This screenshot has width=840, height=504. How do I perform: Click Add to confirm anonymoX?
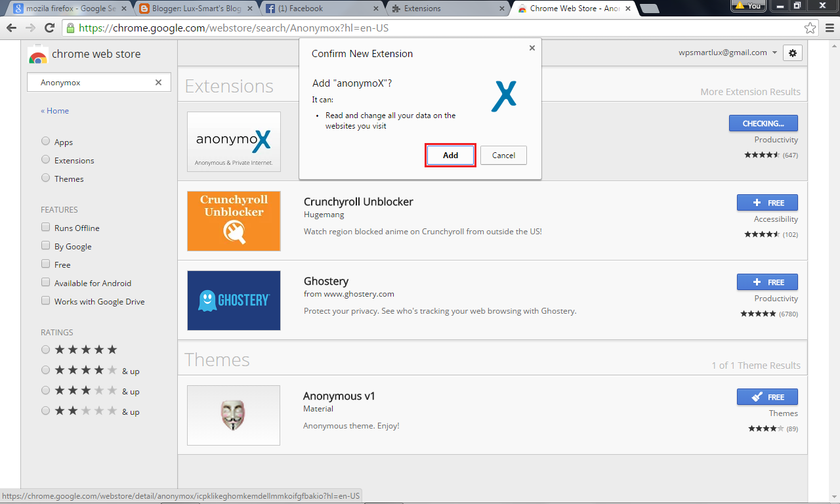450,156
